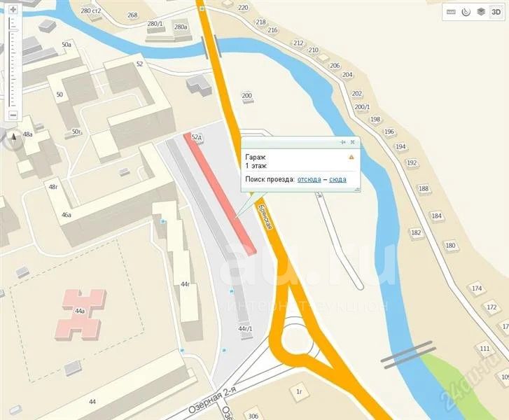Click the zoom out minus button
Image resolution: width=509 pixels, height=420 pixels.
point(13,115)
